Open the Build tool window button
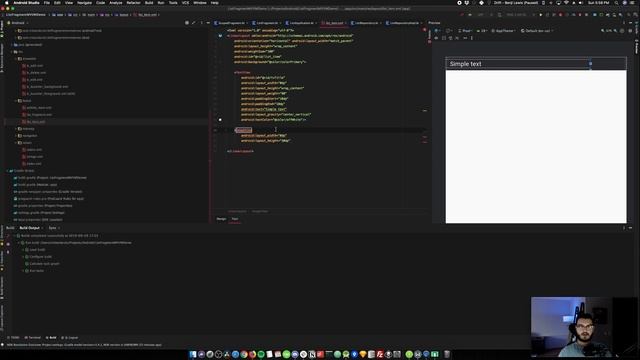The height and width of the screenshot is (360, 640). tap(51, 338)
